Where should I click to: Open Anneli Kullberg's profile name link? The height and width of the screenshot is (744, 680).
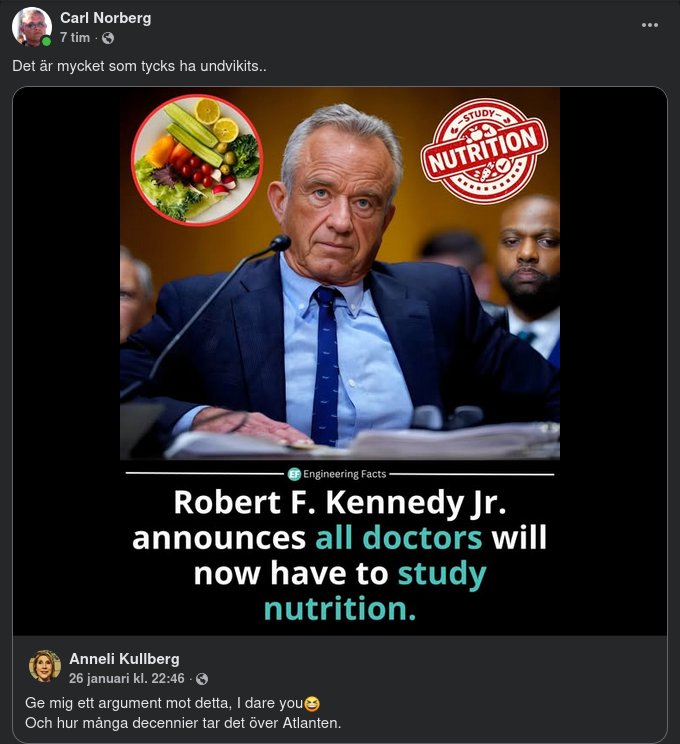click(x=124, y=658)
